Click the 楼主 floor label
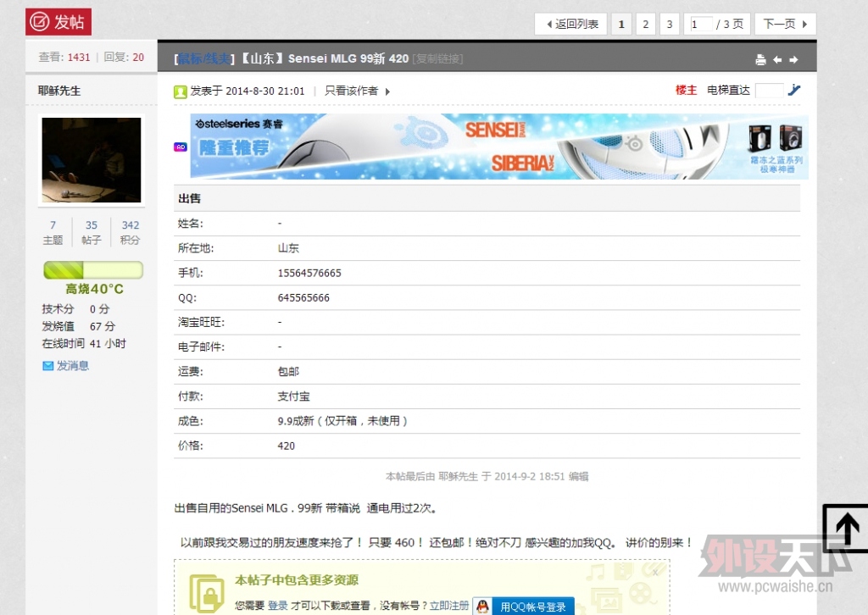Screen dimensions: 868x615 click(x=686, y=90)
